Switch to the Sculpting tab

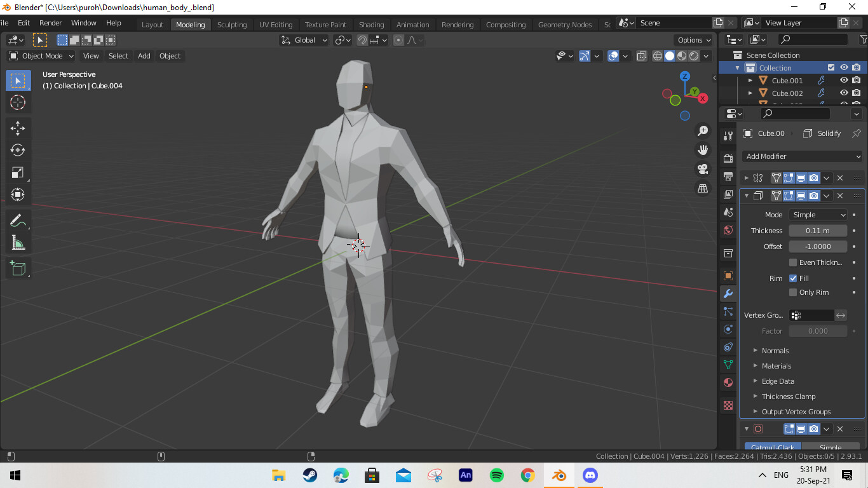(x=232, y=24)
